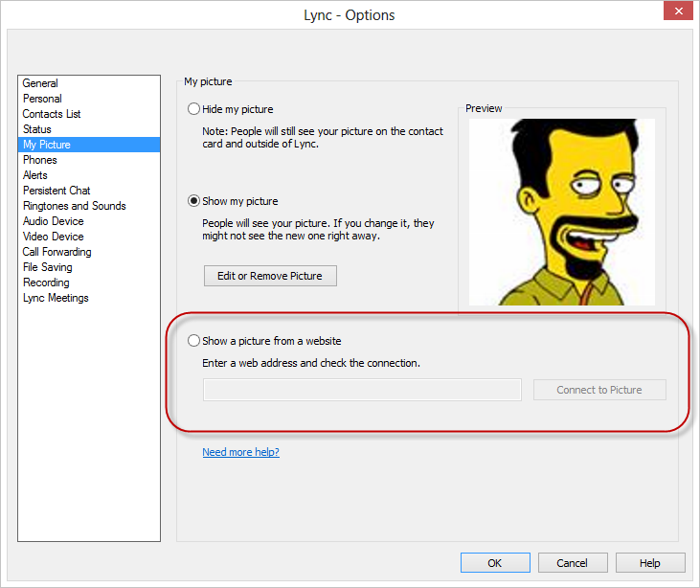
Task: Click the Connect to Picture button
Action: [x=599, y=390]
